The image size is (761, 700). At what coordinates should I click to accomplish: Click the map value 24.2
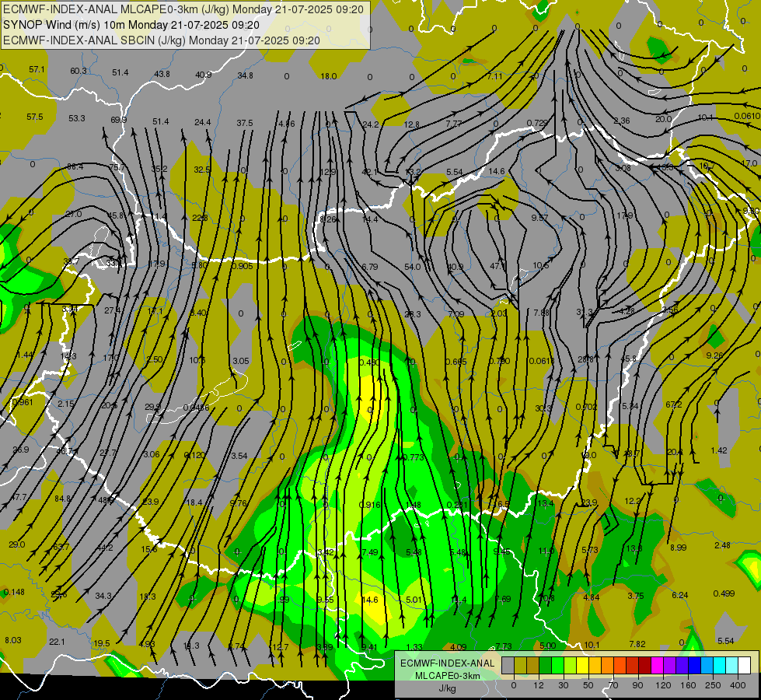[370, 124]
